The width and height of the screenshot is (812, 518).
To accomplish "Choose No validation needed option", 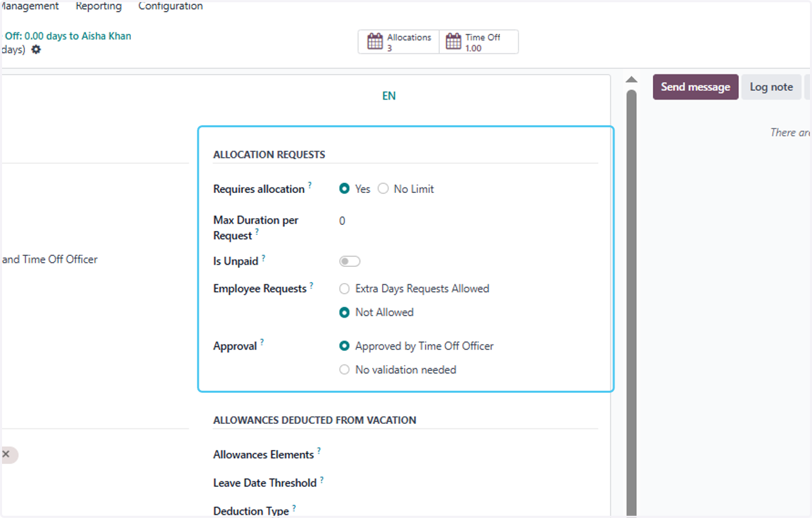I will point(344,370).
